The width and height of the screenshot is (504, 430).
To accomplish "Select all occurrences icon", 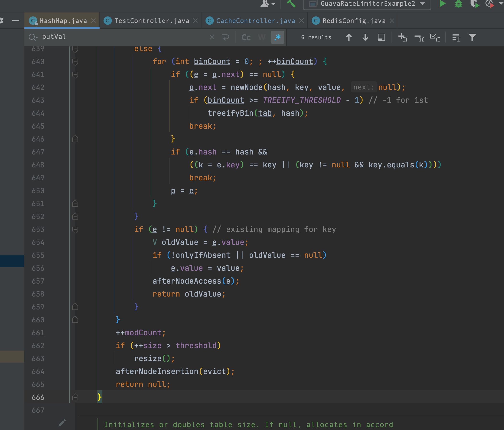I will click(435, 38).
